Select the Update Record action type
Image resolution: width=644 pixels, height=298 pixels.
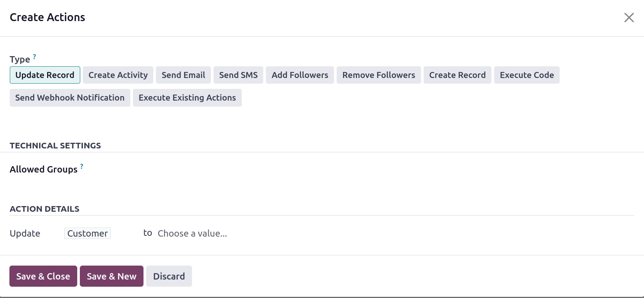[45, 75]
